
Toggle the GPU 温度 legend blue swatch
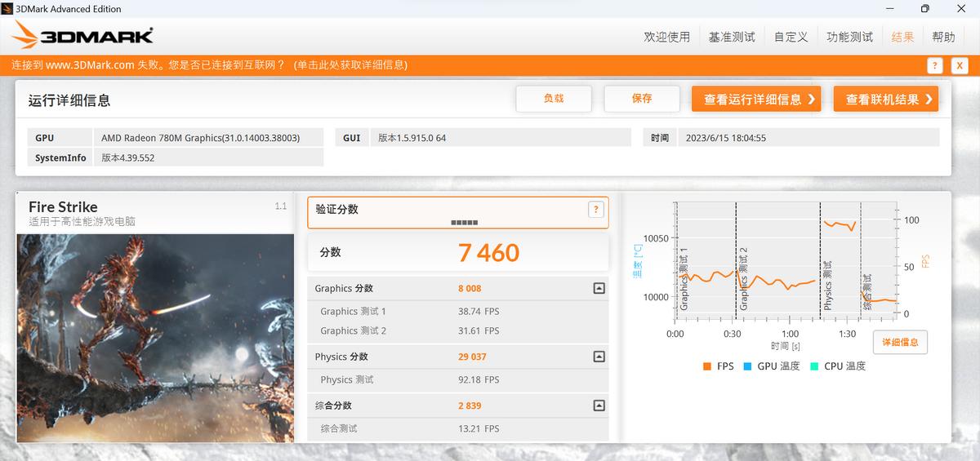(748, 366)
